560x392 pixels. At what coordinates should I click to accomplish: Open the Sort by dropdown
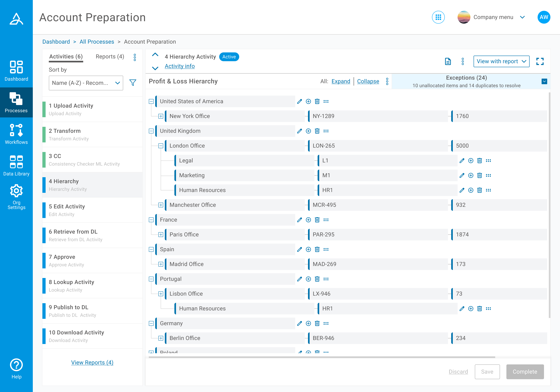pos(86,83)
